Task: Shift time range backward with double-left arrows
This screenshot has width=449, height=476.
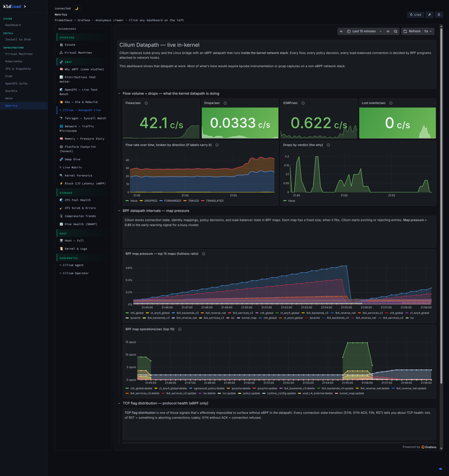Action: (x=341, y=31)
